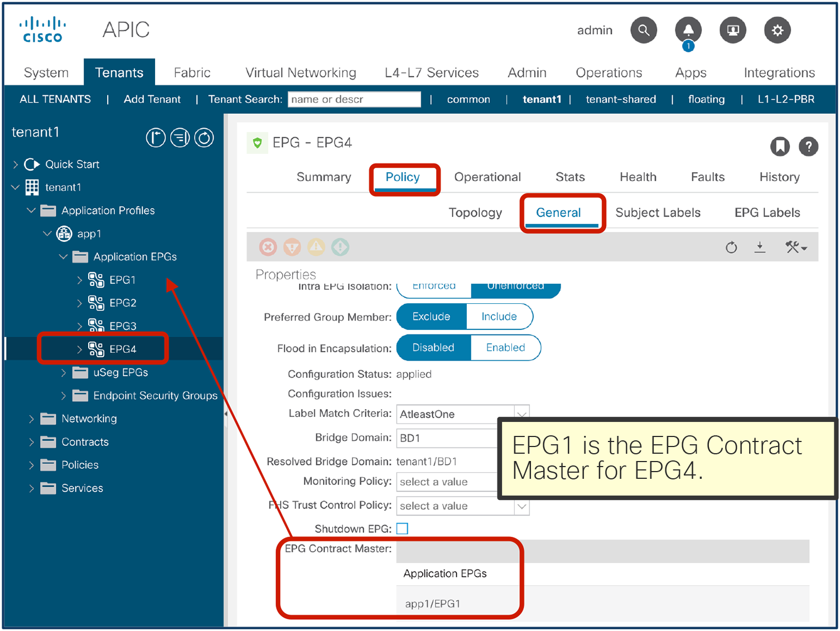Open the Virtual Networking main tab

click(301, 72)
